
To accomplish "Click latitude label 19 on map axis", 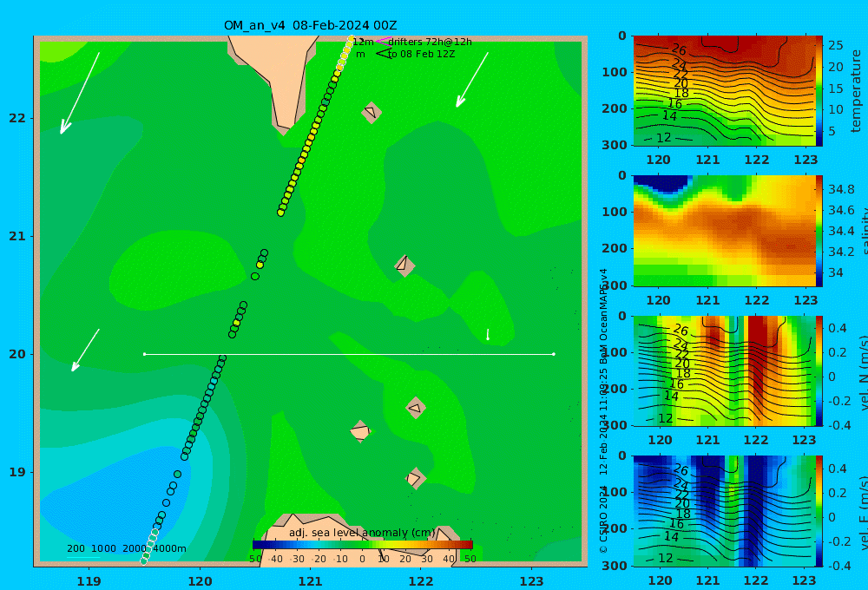I will 17,472.
